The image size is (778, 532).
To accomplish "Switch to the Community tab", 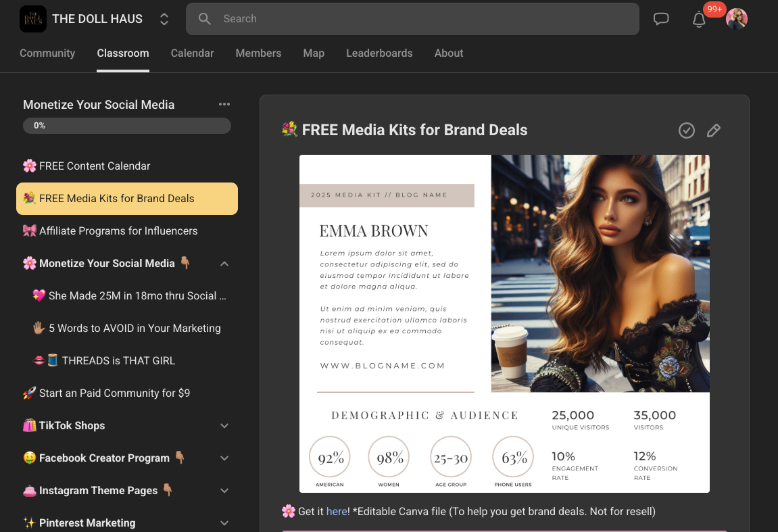I will click(x=47, y=53).
